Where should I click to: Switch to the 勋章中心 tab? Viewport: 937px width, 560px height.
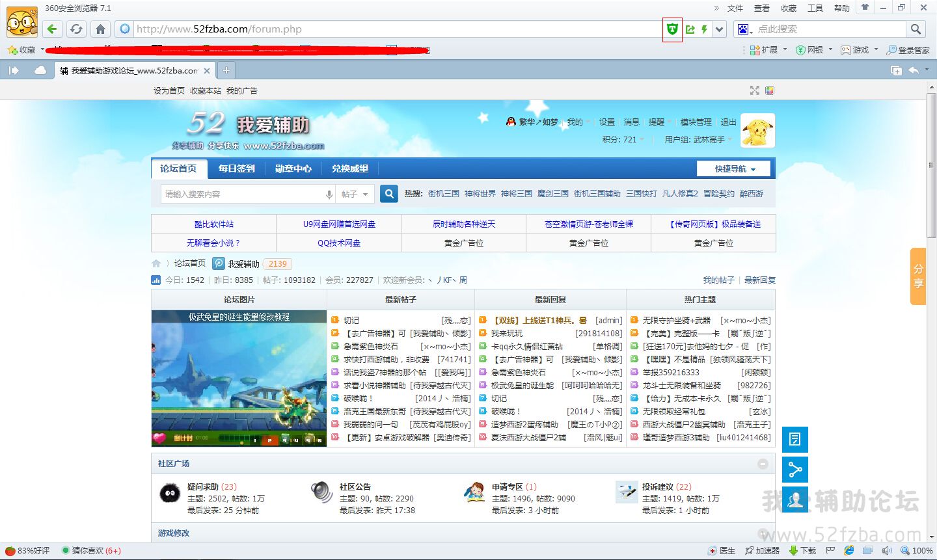[x=293, y=168]
